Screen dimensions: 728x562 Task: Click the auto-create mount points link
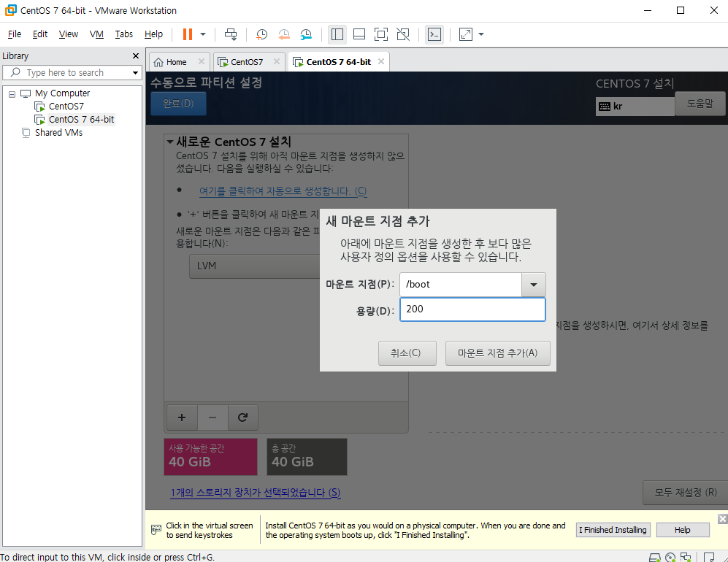coord(283,191)
